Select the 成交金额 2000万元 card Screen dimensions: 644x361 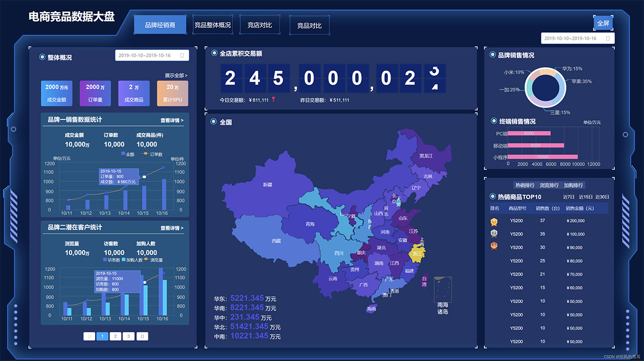(x=56, y=93)
